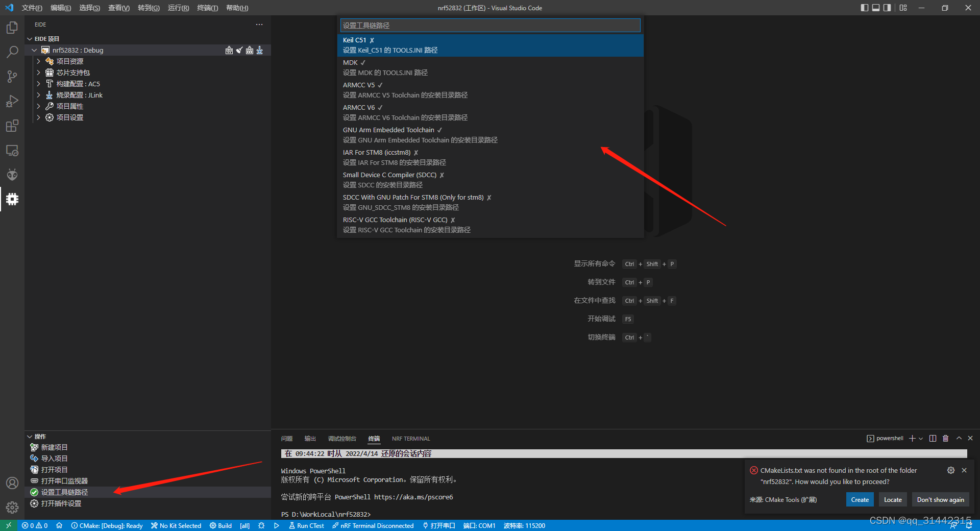Open Customize Layout icon in title bar
980x531 pixels.
pyautogui.click(x=903, y=8)
